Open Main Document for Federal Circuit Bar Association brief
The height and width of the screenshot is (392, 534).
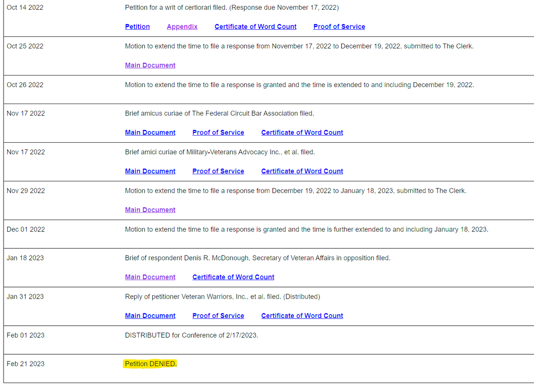click(150, 132)
